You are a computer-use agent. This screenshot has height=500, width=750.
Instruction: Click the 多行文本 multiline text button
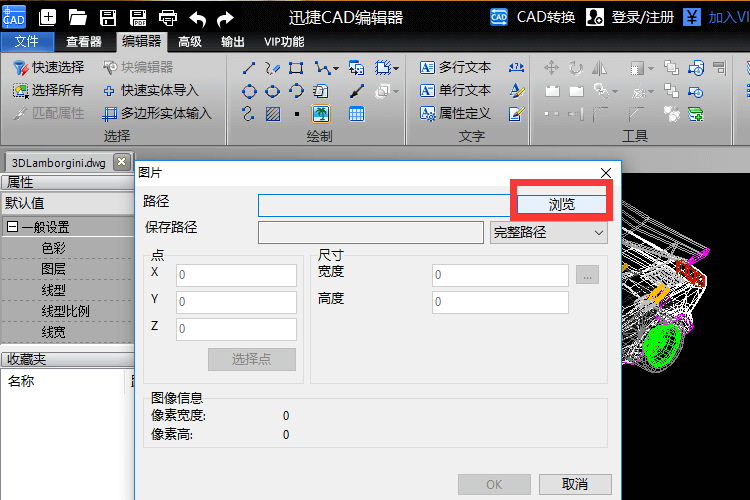(455, 67)
